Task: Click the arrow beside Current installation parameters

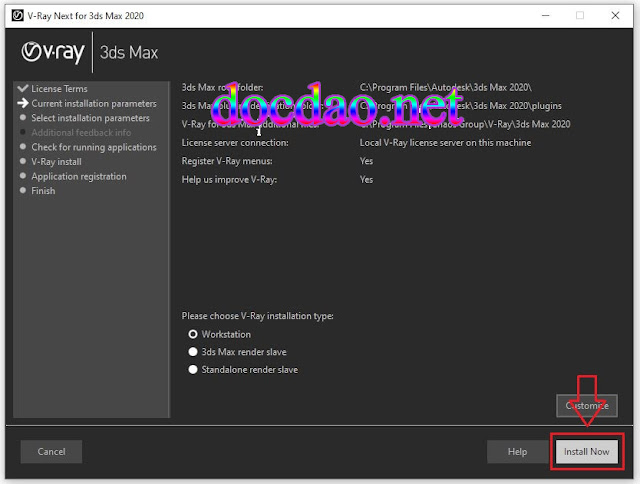Action: click(x=23, y=103)
